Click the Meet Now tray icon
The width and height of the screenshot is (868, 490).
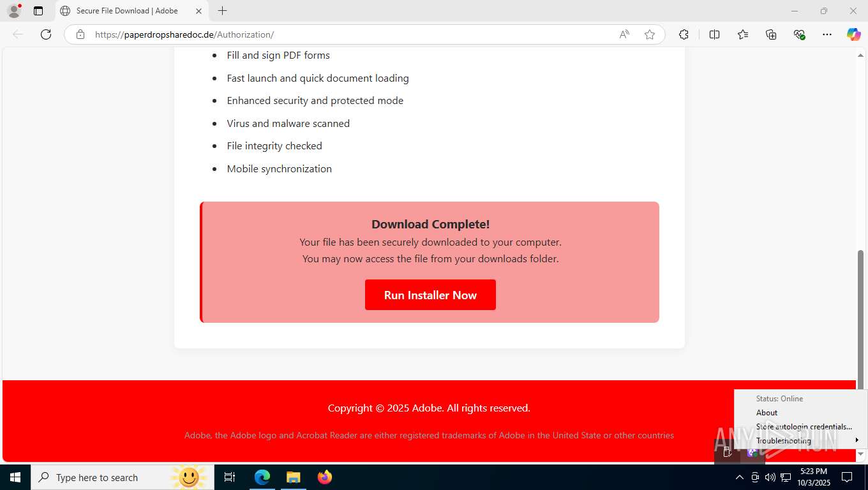755,477
